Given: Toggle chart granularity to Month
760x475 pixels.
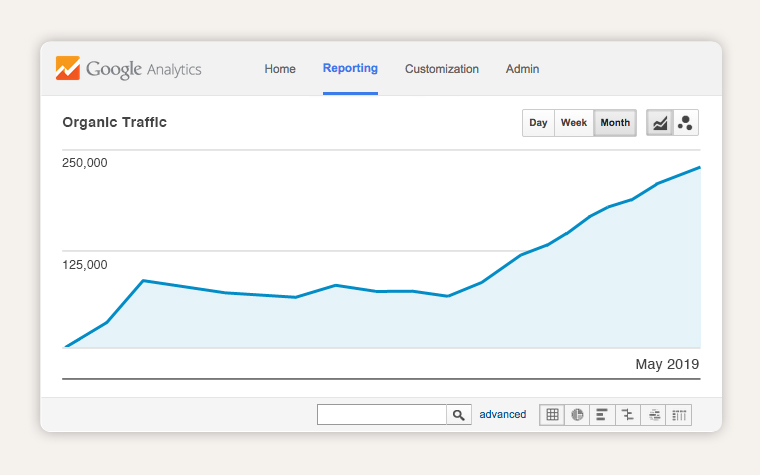Looking at the screenshot, I should pyautogui.click(x=615, y=123).
